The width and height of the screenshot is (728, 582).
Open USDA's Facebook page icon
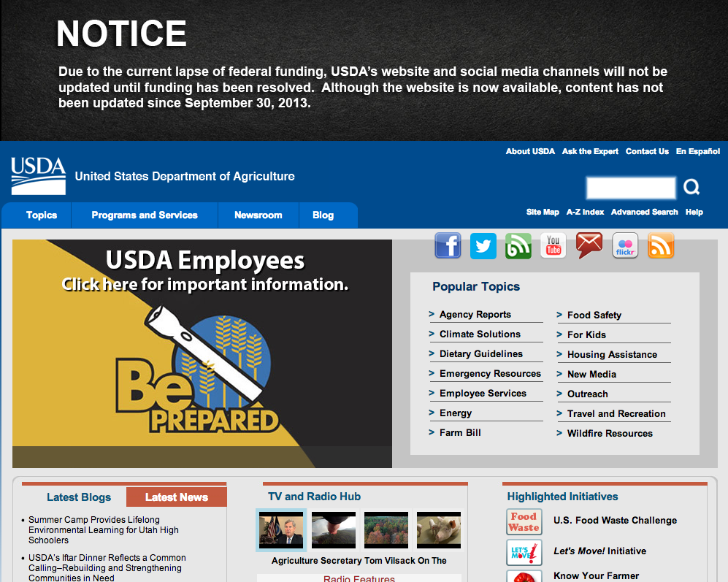tap(448, 246)
